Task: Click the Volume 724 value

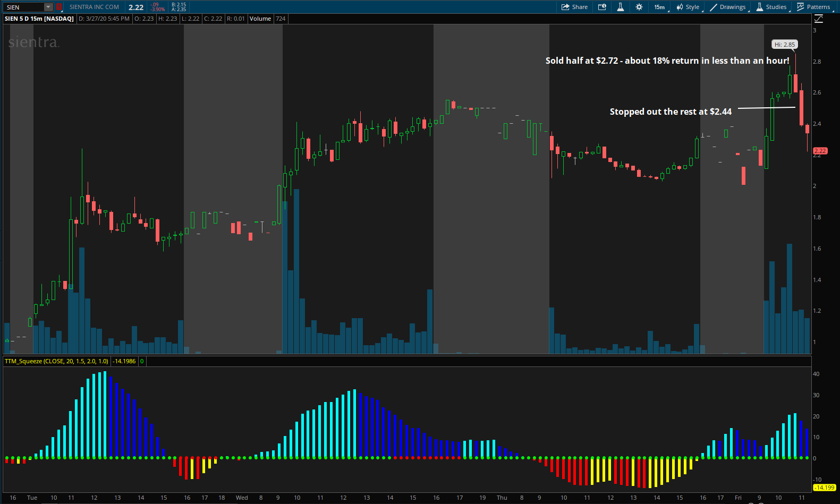Action: click(x=281, y=19)
